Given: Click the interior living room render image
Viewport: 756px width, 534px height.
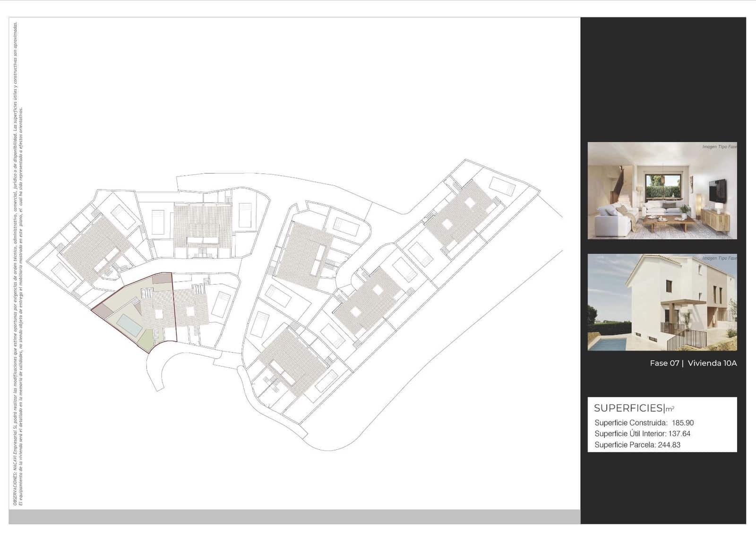Looking at the screenshot, I should coord(661,190).
